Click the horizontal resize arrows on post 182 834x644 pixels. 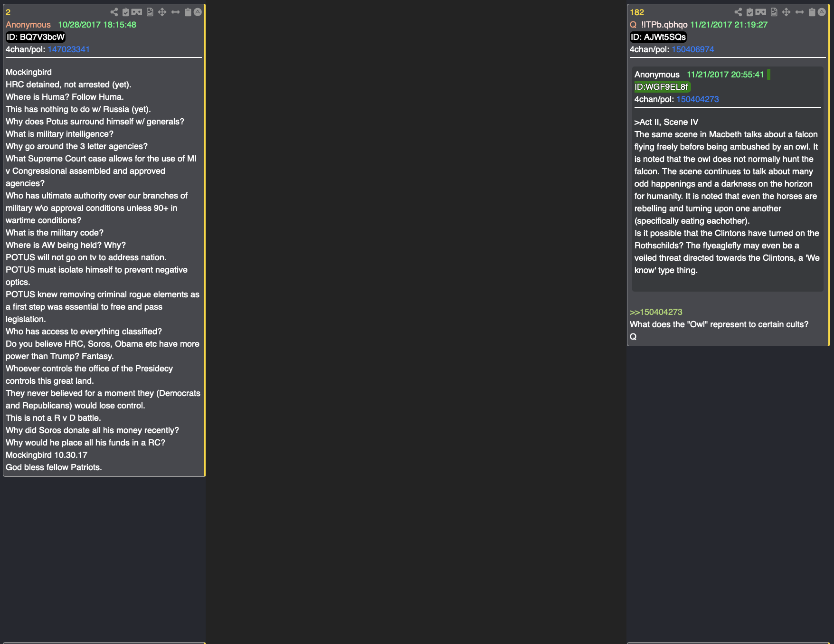[x=800, y=12]
